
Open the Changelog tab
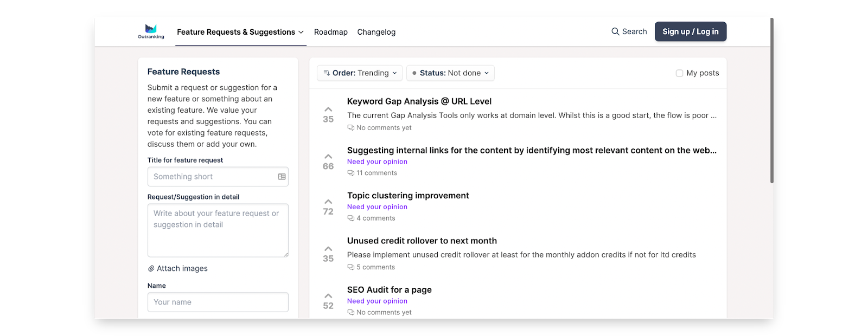376,32
